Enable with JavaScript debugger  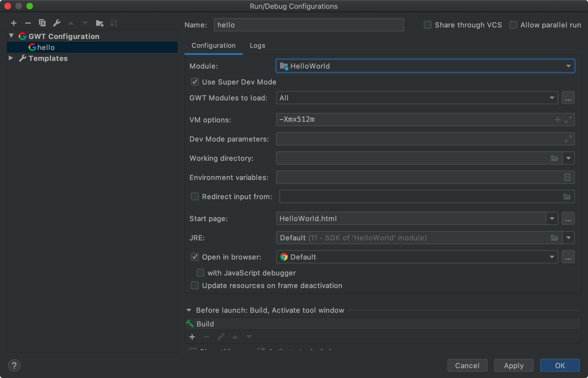click(200, 273)
